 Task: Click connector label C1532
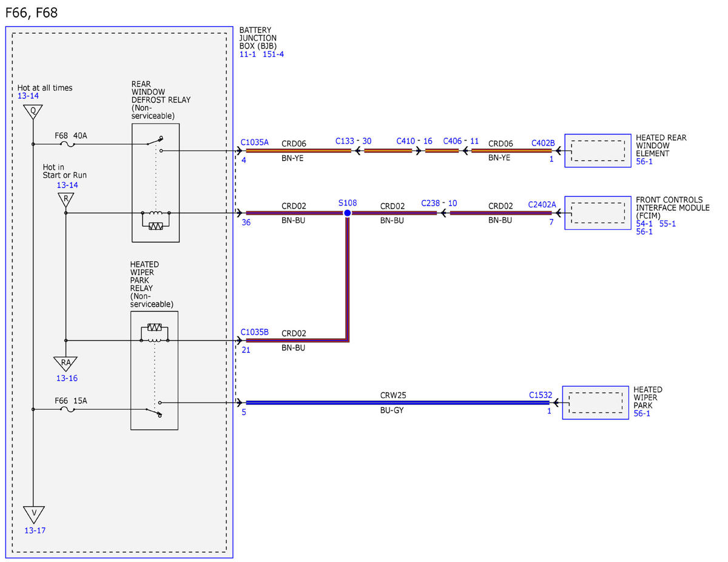tap(540, 395)
